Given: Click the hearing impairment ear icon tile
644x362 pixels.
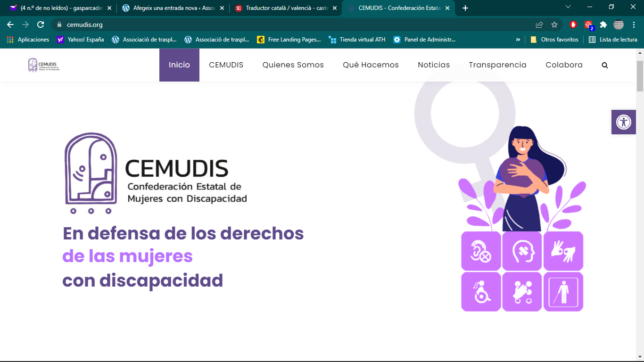Looking at the screenshot, I should [x=481, y=251].
